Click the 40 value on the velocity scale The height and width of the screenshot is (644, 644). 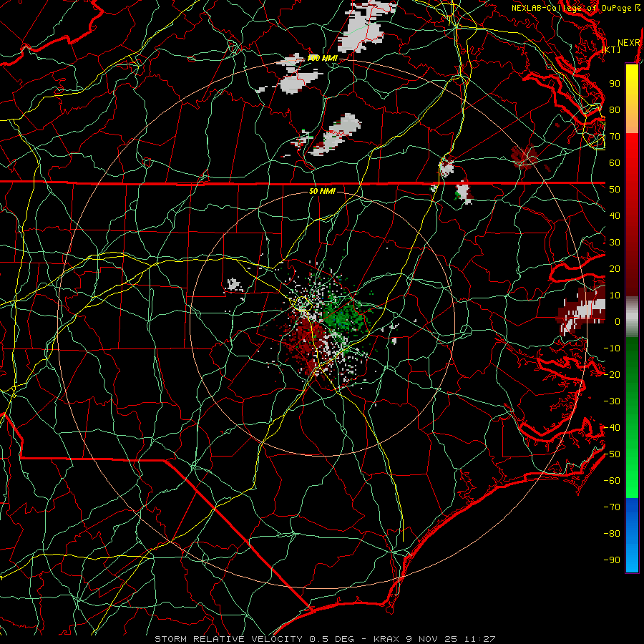click(615, 216)
